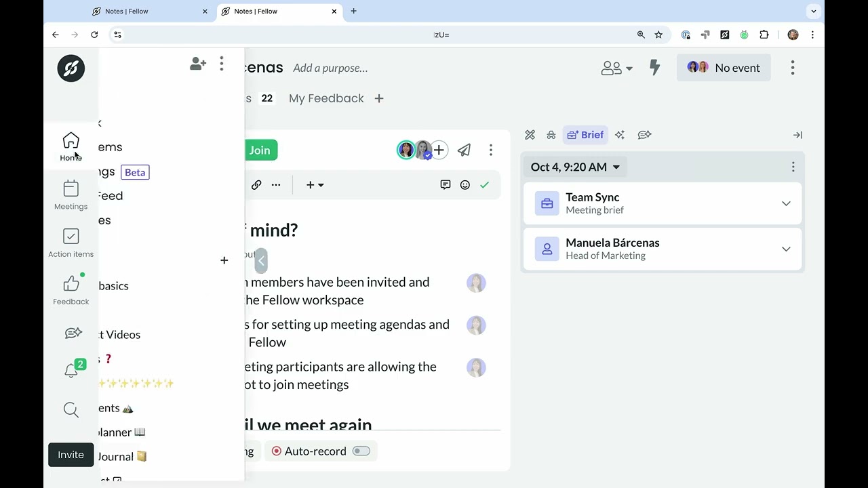Click the comment icon in editor toolbar
The width and height of the screenshot is (868, 488).
click(446, 184)
